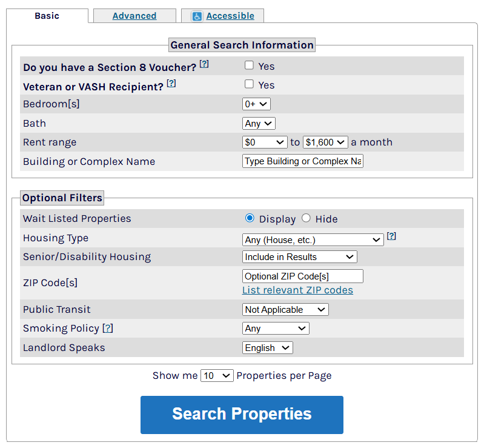487x448 pixels.
Task: Enable Yes for Veteran or VASH Recipient
Action: click(x=249, y=85)
